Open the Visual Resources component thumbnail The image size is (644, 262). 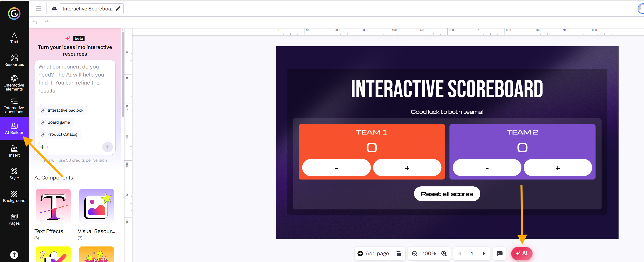[97, 206]
